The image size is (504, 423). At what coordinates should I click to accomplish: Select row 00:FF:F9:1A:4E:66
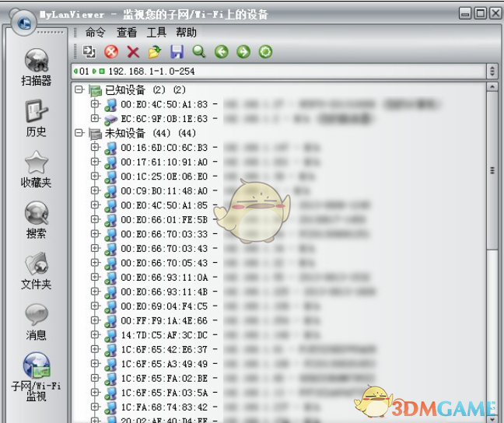pyautogui.click(x=164, y=321)
